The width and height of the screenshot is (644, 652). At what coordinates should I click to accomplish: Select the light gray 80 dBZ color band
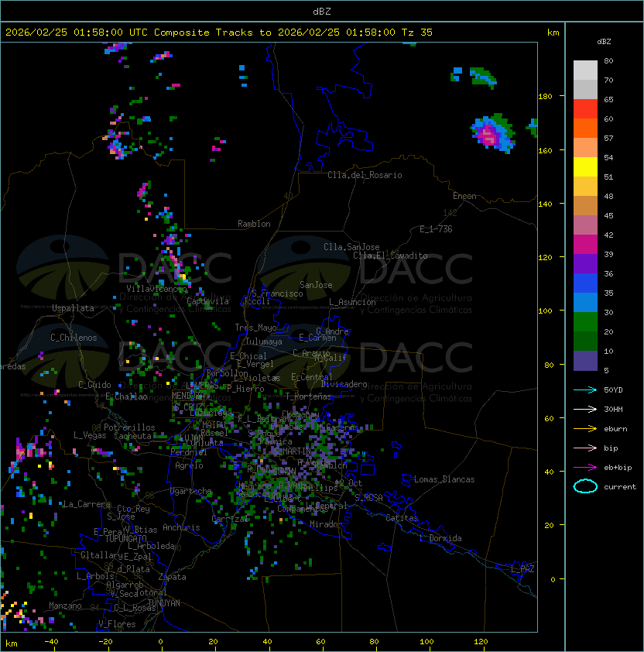pos(585,70)
